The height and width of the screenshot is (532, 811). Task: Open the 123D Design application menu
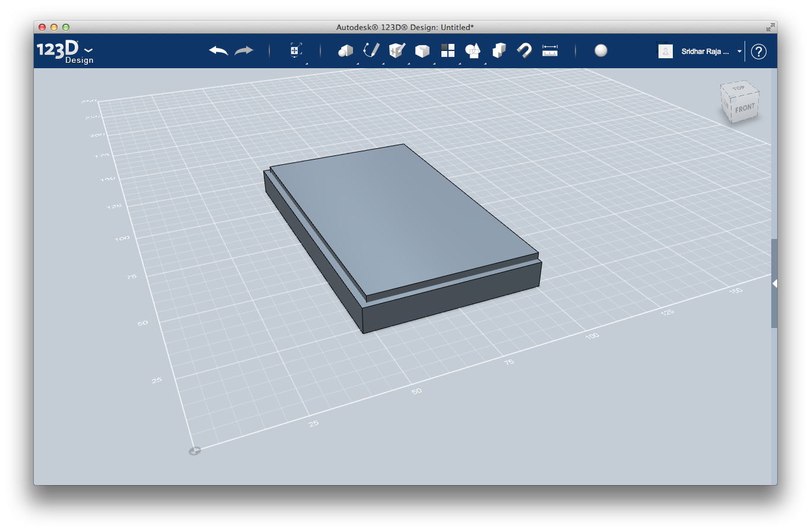coord(65,51)
